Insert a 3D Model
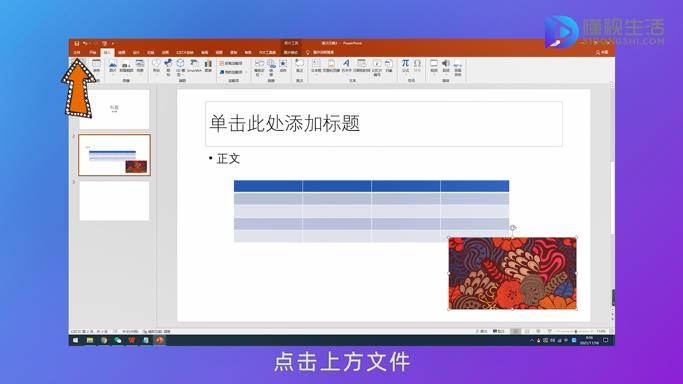The height and width of the screenshot is (384, 683). click(180, 67)
